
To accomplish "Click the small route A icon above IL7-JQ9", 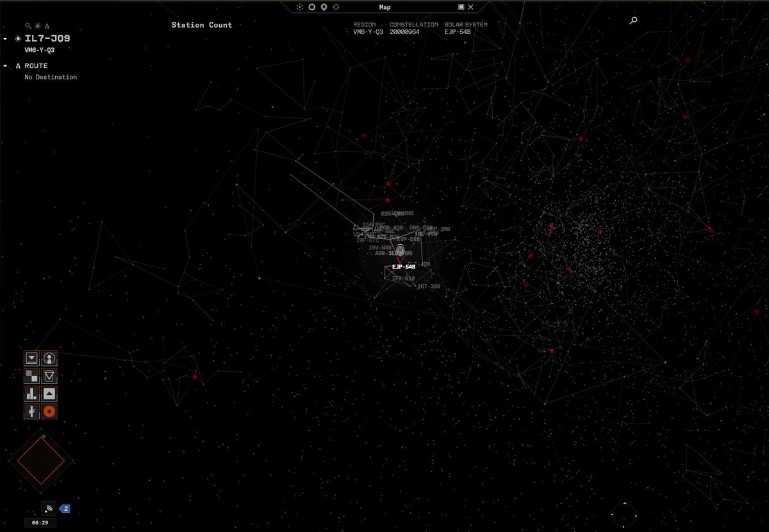I will (47, 26).
